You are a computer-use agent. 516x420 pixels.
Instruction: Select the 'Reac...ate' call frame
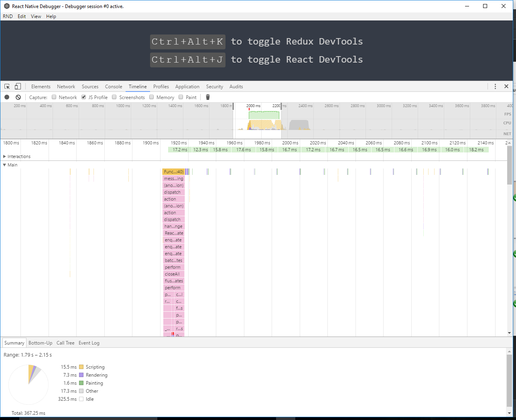174,233
